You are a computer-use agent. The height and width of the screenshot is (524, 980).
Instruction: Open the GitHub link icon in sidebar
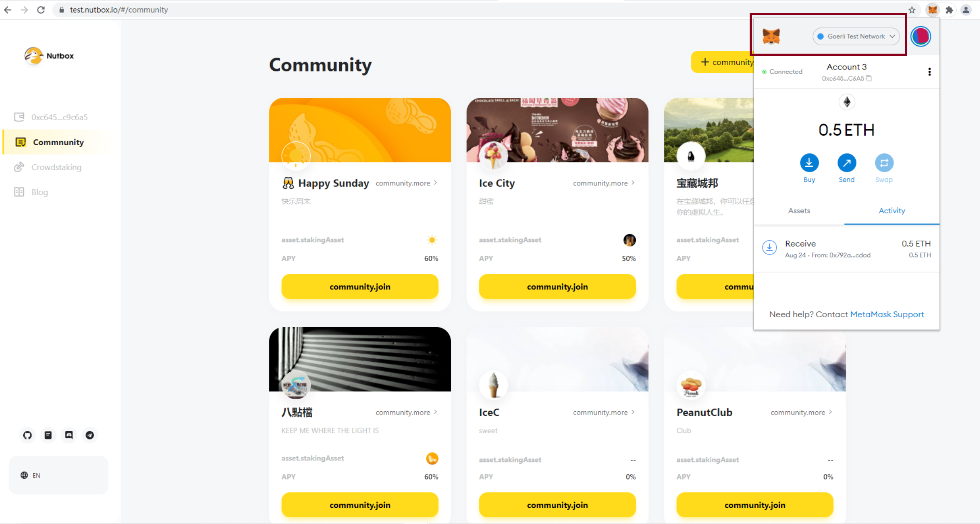click(27, 435)
